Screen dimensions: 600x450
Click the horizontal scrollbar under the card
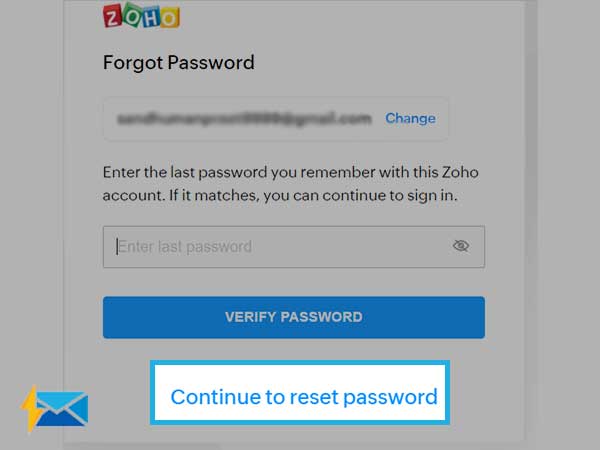tap(142, 446)
